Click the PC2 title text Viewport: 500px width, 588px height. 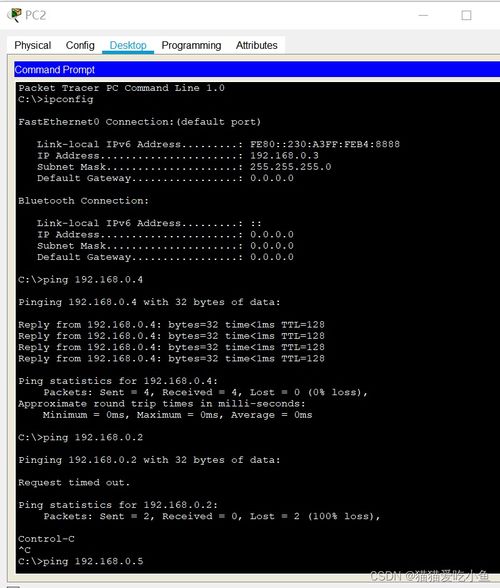click(36, 15)
